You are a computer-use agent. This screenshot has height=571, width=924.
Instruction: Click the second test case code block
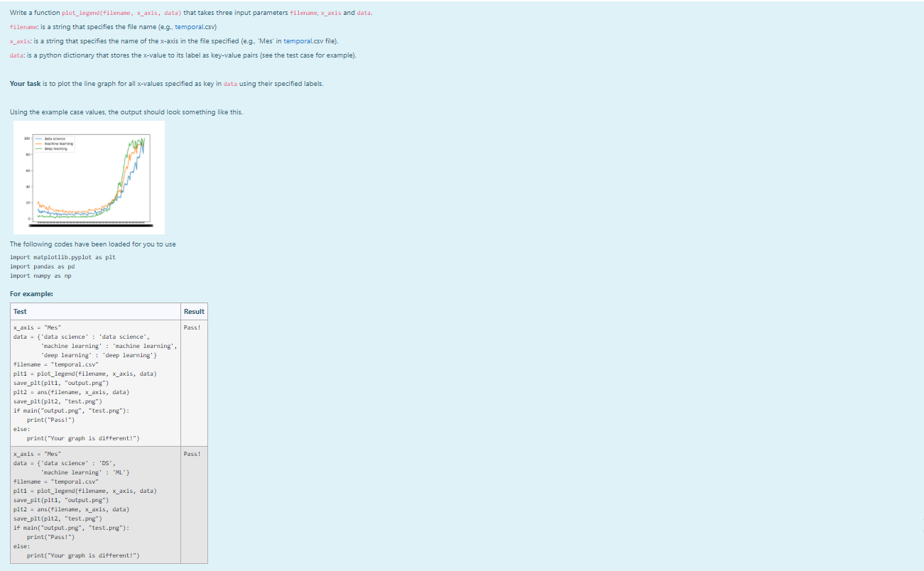[x=92, y=504]
